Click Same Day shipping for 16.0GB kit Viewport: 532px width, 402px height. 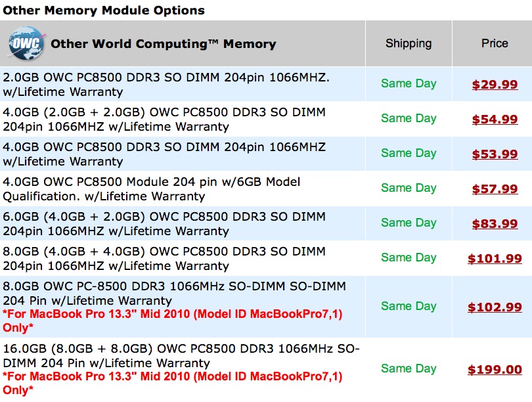click(409, 368)
